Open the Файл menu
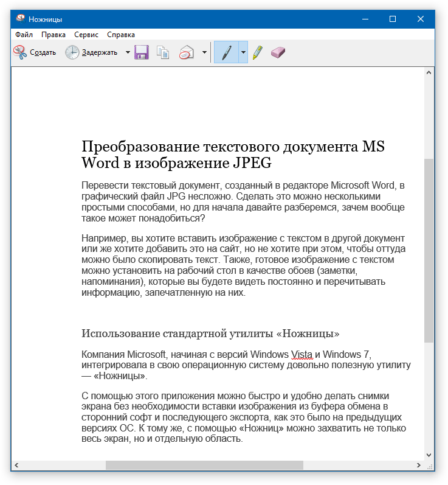This screenshot has height=485, width=448. click(24, 35)
